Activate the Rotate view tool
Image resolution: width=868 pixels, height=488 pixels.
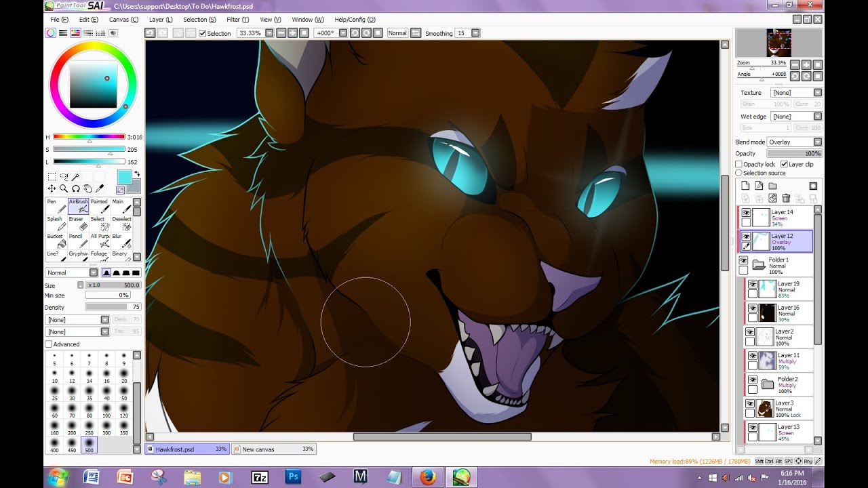(x=76, y=188)
